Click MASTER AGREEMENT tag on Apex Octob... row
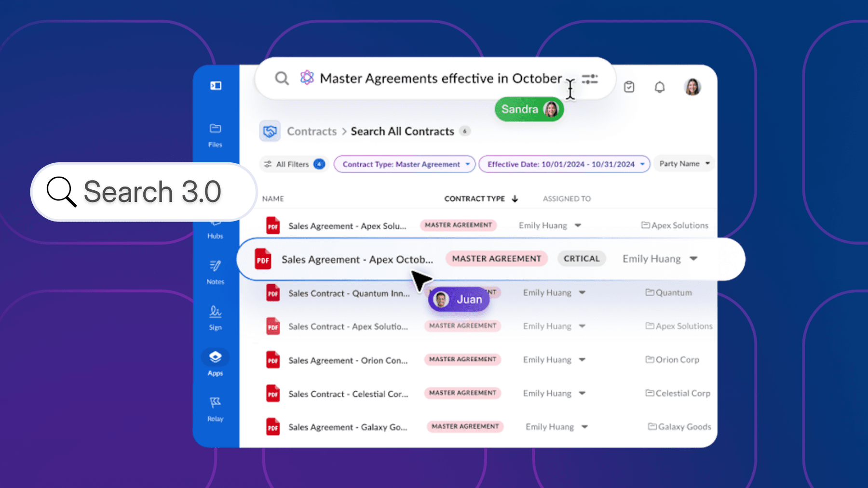Image resolution: width=868 pixels, height=488 pixels. pyautogui.click(x=497, y=259)
